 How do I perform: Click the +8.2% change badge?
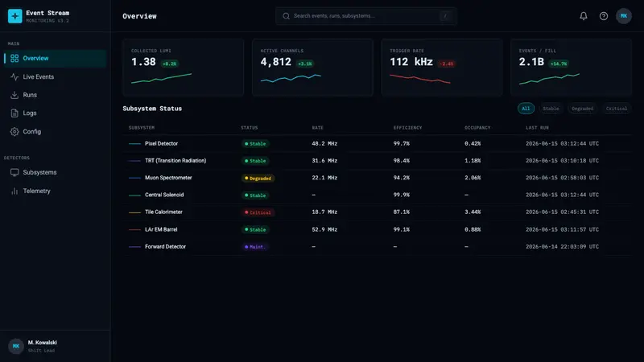coord(169,64)
